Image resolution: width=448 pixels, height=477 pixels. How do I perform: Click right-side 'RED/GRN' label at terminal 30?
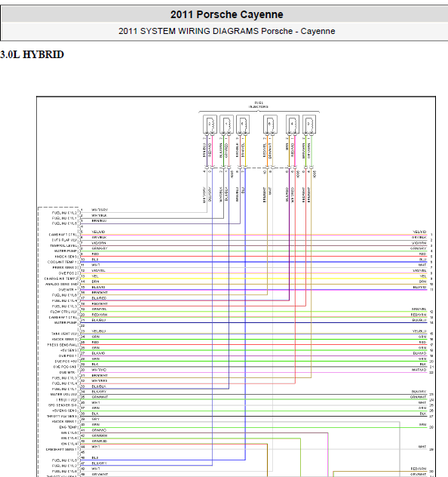(x=419, y=469)
